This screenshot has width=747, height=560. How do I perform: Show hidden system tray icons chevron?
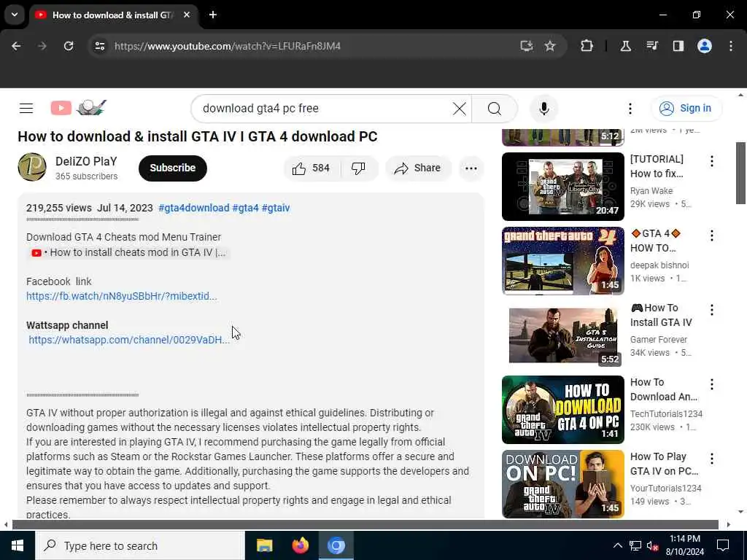[x=617, y=545]
